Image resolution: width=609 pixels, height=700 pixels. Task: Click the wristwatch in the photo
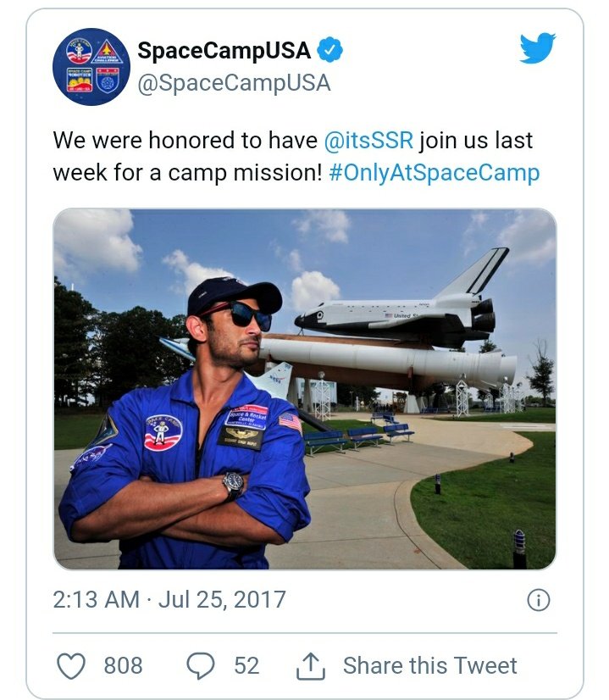tap(234, 486)
